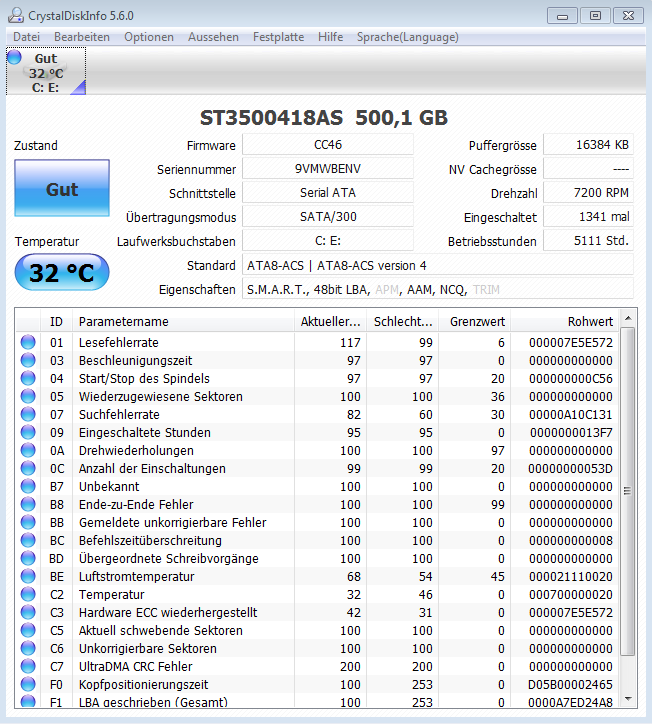Viewport: 652px width, 724px height.
Task: Click status orb of Gemeldete unkorrigierbare Fehler
Action: [x=28, y=522]
